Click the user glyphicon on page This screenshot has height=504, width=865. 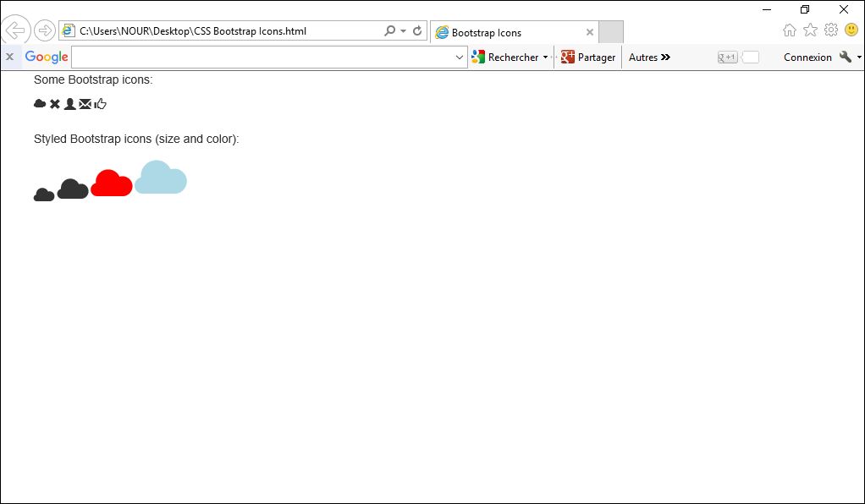[x=69, y=104]
